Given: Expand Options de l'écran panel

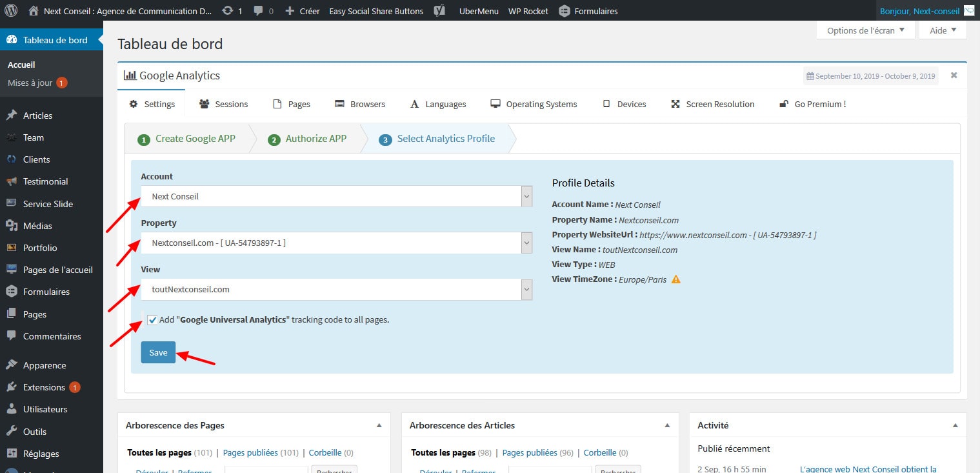Looking at the screenshot, I should click(866, 30).
